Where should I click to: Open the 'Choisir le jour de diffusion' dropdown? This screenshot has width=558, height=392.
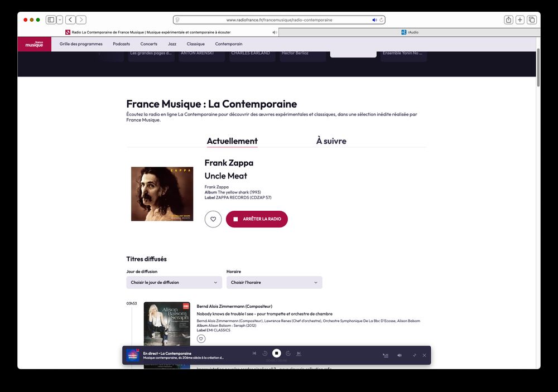[x=174, y=282]
